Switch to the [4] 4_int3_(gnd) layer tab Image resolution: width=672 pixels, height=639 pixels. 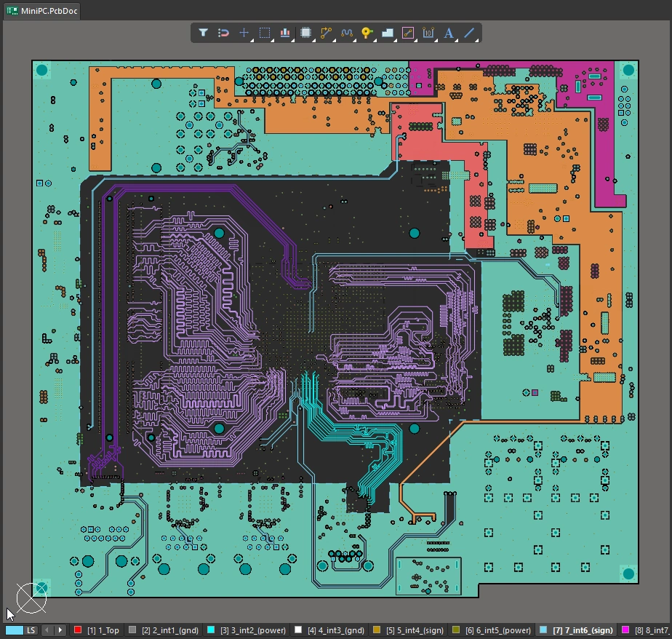click(x=329, y=630)
